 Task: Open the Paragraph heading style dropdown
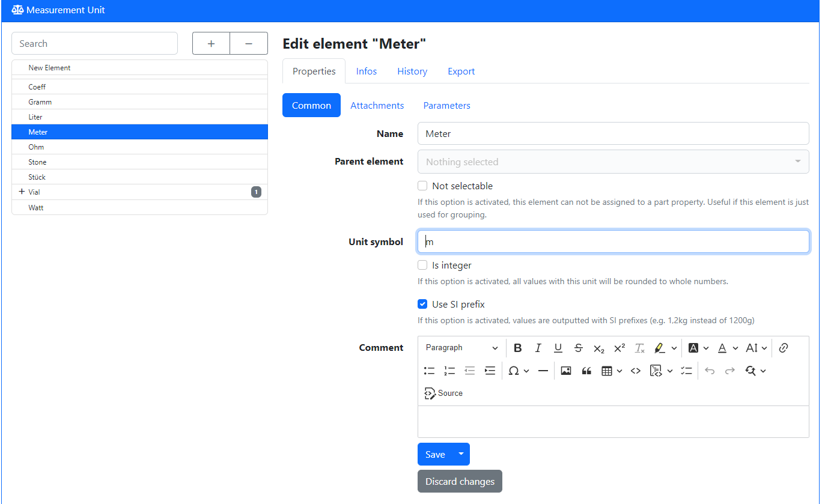coord(461,348)
